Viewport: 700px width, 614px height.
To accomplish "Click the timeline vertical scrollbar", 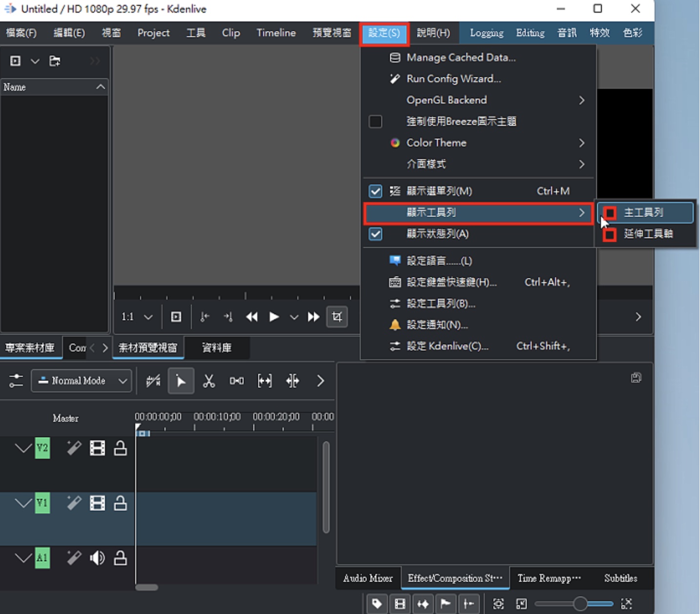I will (326, 487).
